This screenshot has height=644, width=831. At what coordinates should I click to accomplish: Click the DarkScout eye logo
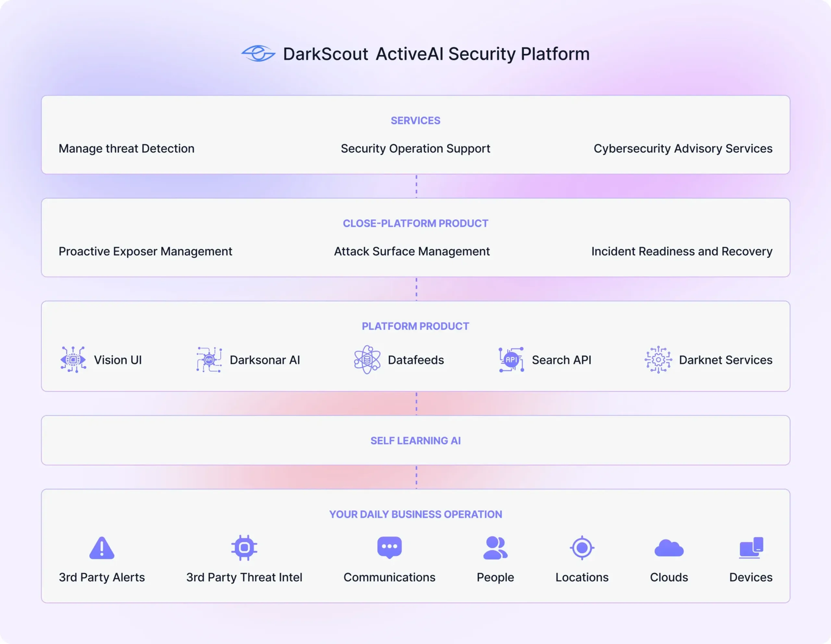[x=259, y=54]
